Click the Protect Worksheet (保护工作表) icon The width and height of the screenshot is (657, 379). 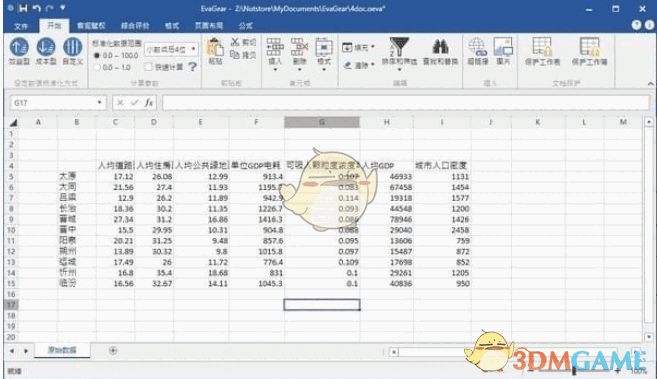(542, 47)
